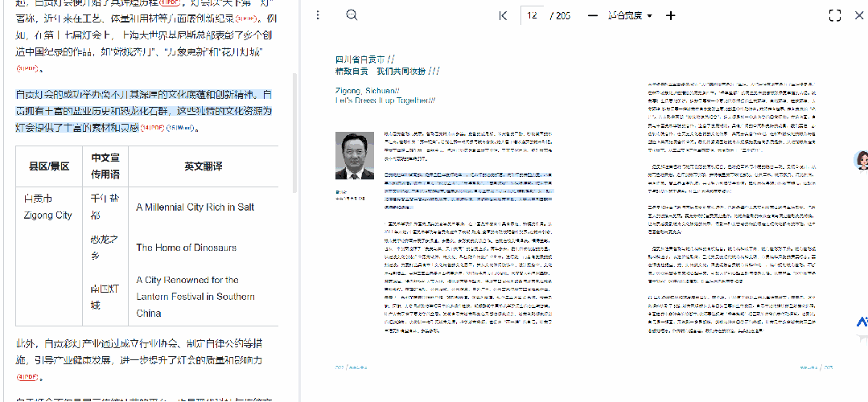Screen dimensions: 868x402
Task: Click the assistant avatar on right edge
Action: click(x=861, y=161)
